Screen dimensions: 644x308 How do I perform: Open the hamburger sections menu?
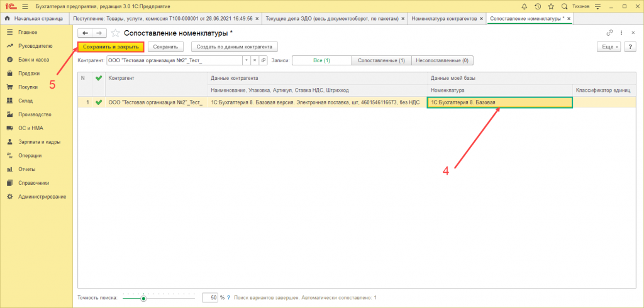click(x=25, y=6)
